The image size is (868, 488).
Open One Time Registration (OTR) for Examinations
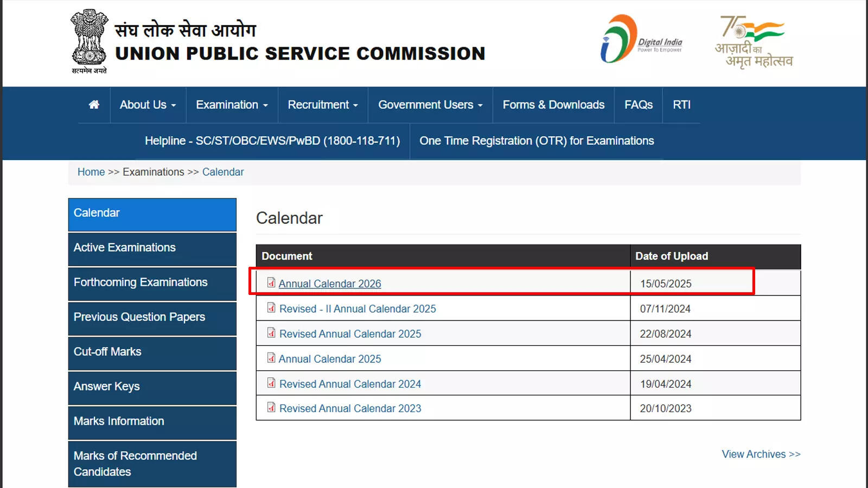(x=537, y=141)
